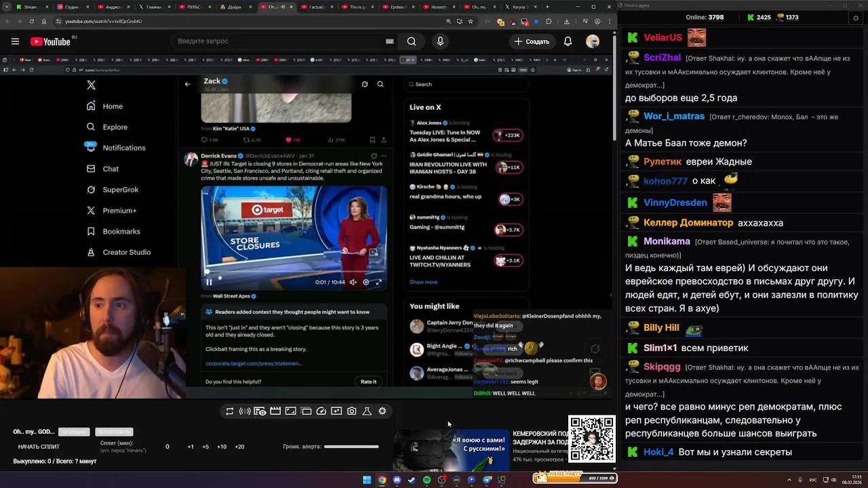Open Notifications in the X sidebar

[x=115, y=147]
